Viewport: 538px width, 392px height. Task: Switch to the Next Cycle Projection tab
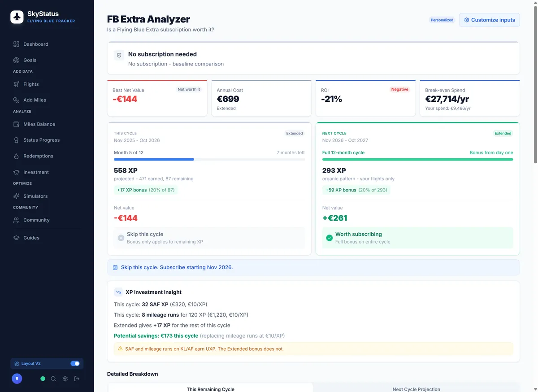click(x=416, y=389)
